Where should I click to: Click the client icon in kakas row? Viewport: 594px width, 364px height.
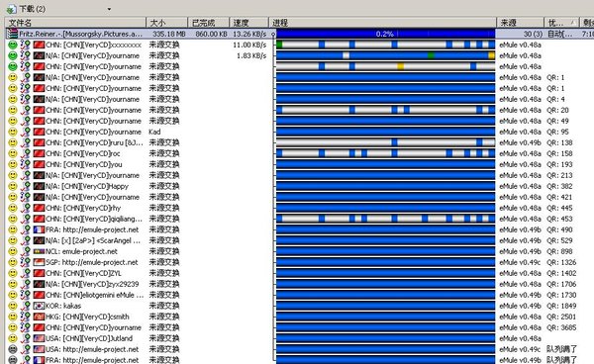pyautogui.click(x=26, y=306)
